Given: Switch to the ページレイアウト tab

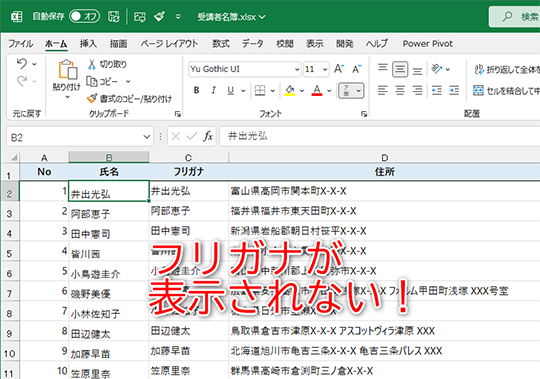Looking at the screenshot, I should (169, 43).
